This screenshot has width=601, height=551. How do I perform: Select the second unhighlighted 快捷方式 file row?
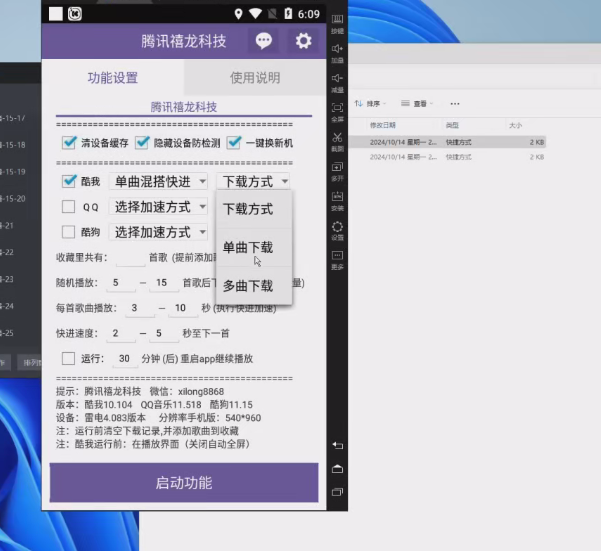tap(447, 157)
